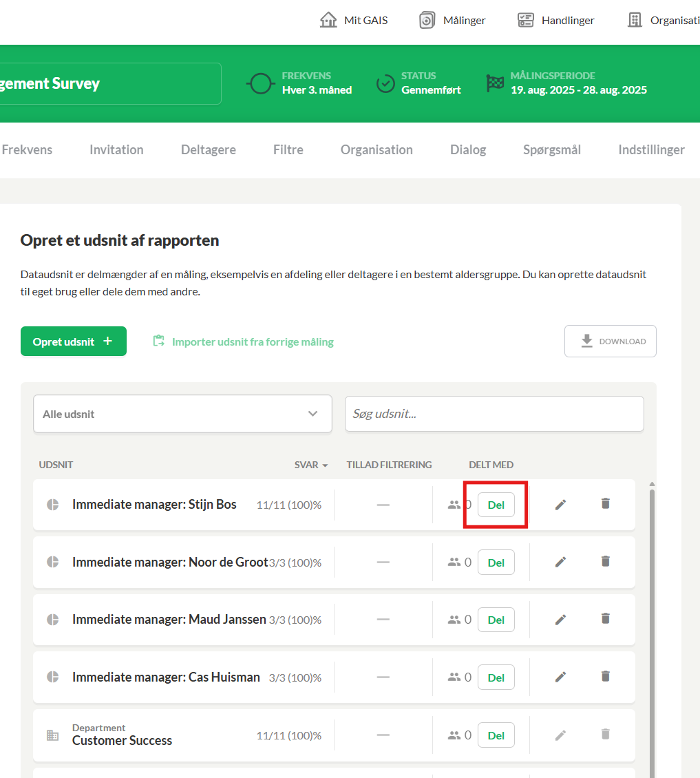
Task: Open the Organisation top navigation item
Action: (x=664, y=21)
